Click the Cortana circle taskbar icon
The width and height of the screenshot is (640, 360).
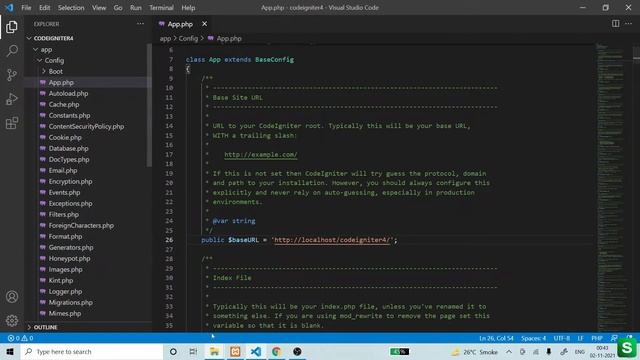(x=173, y=351)
